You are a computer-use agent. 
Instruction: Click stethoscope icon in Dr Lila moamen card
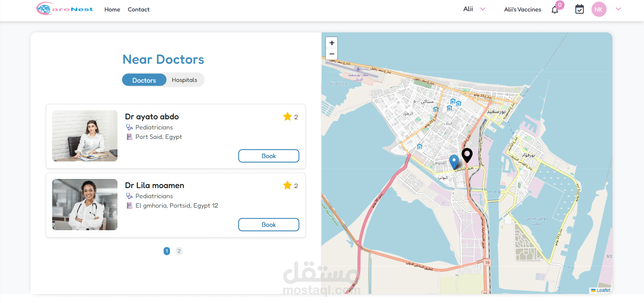pos(129,196)
